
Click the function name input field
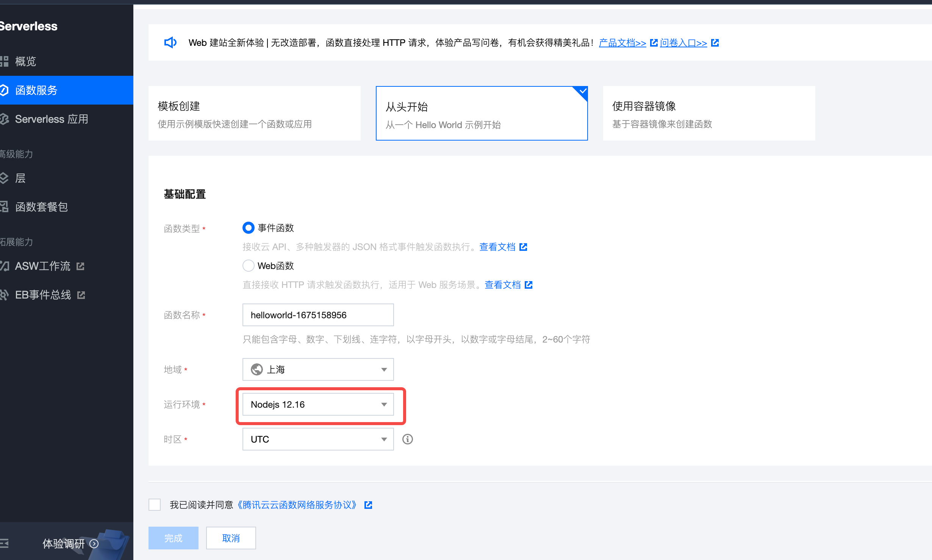(318, 315)
